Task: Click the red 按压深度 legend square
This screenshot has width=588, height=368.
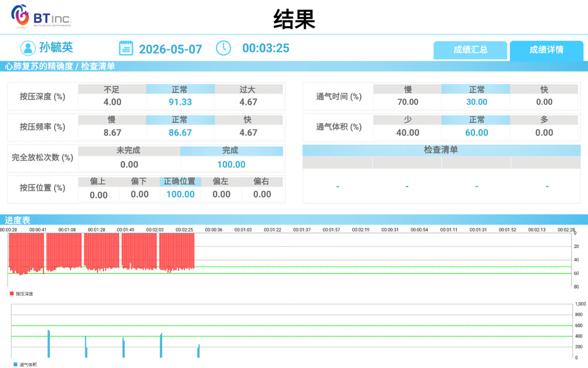Action: 12,294
